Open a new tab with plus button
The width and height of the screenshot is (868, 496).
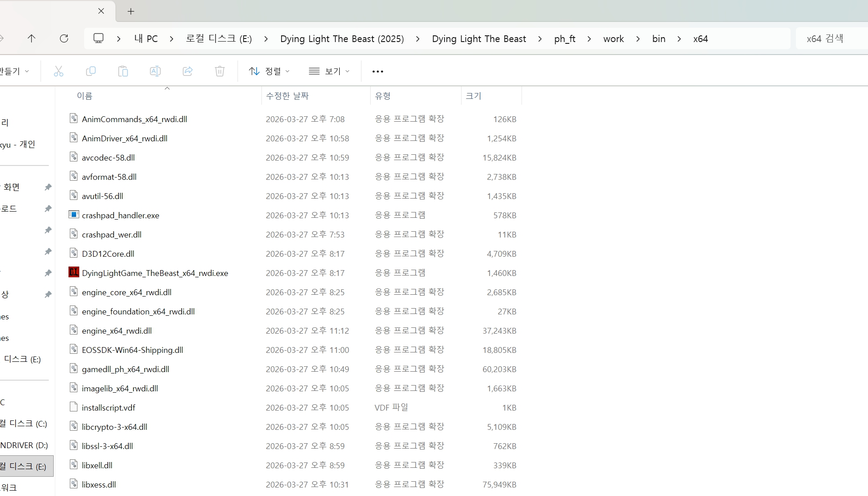[x=131, y=12]
